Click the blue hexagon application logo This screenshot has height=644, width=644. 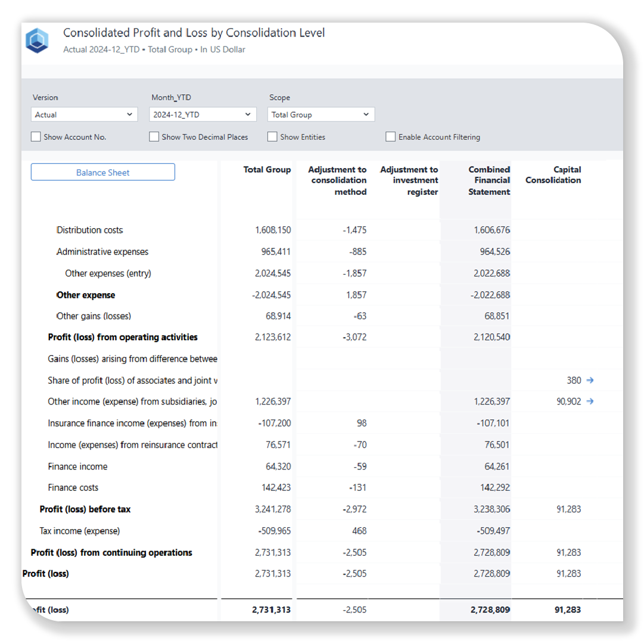tap(37, 40)
